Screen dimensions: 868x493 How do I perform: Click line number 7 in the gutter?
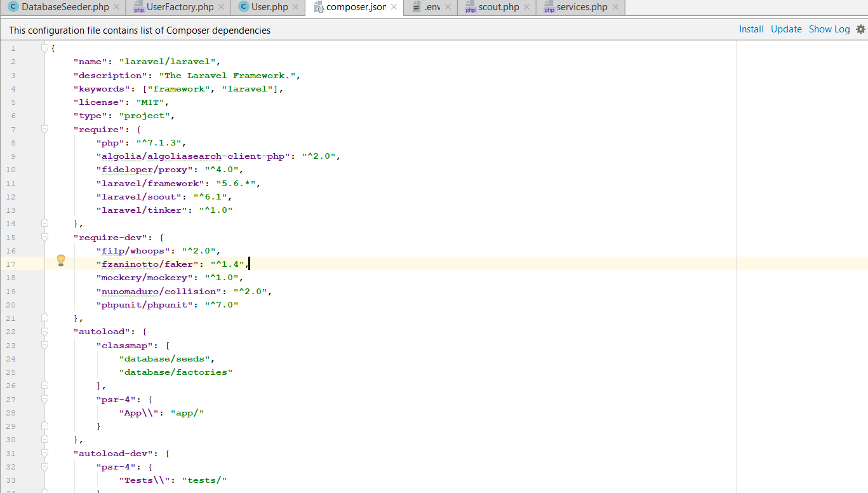13,130
